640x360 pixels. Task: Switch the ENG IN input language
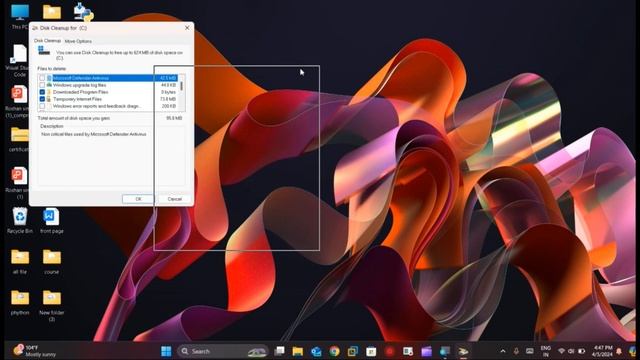(546, 351)
